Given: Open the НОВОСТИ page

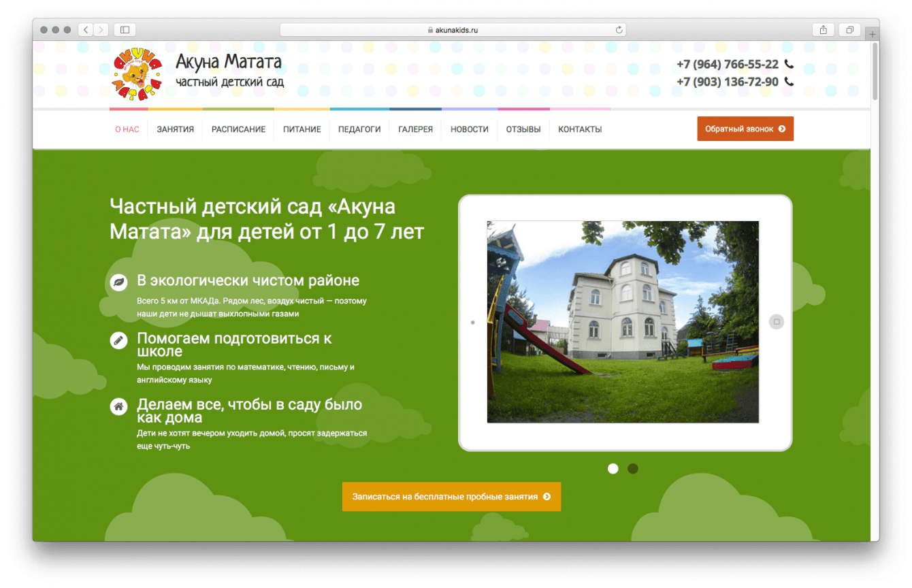Looking at the screenshot, I should coord(470,129).
